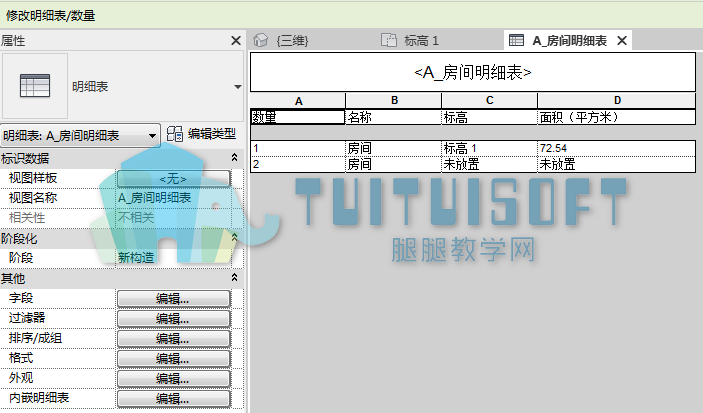Select the A_房间明细表 tab

(x=569, y=41)
